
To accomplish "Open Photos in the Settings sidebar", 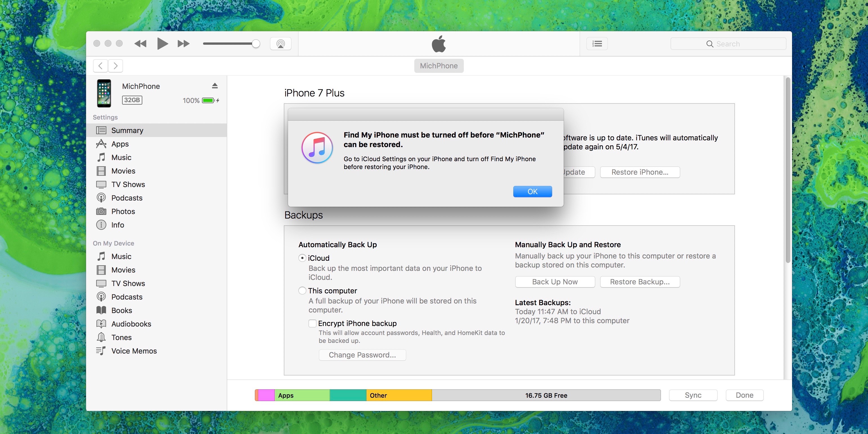I will tap(123, 211).
